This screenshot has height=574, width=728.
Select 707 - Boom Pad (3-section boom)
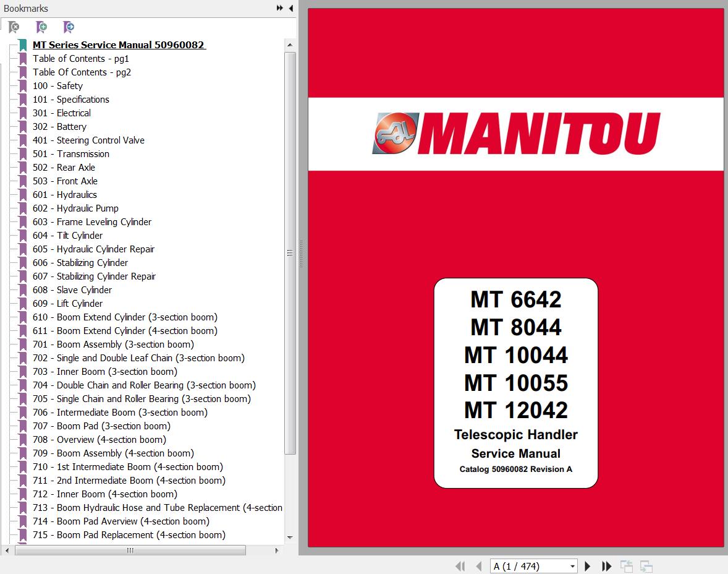point(101,426)
